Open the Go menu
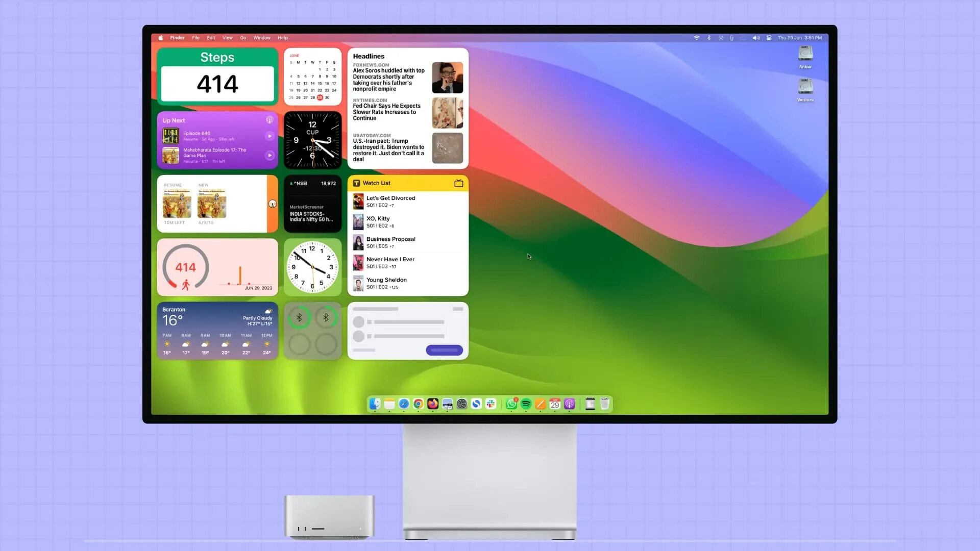The height and width of the screenshot is (551, 980). coord(243,38)
